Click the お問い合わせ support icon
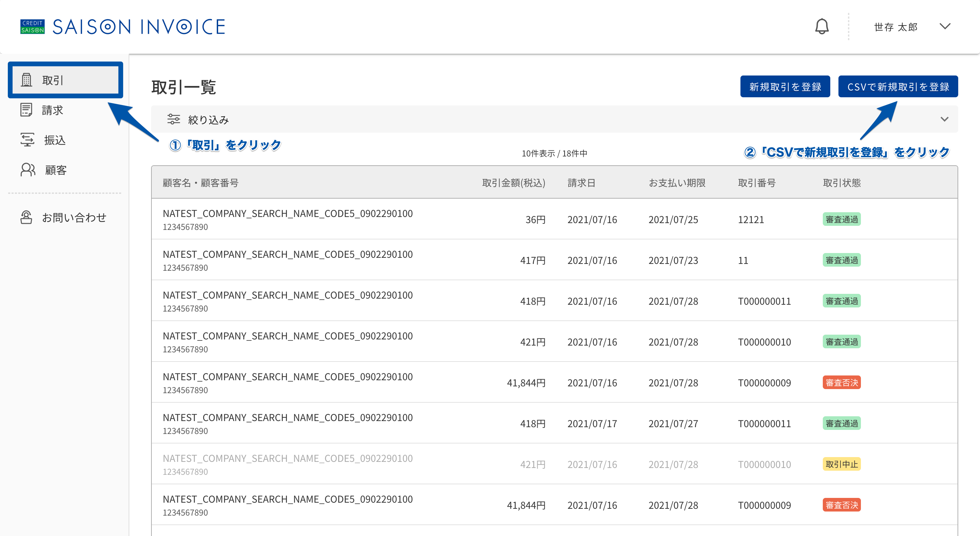This screenshot has width=980, height=536. coord(26,217)
